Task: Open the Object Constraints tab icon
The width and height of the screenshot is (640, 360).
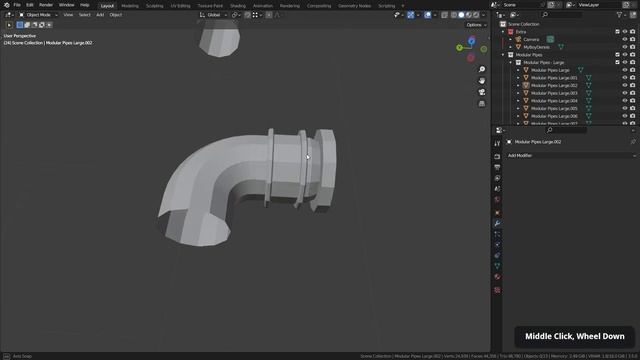Action: point(497,256)
